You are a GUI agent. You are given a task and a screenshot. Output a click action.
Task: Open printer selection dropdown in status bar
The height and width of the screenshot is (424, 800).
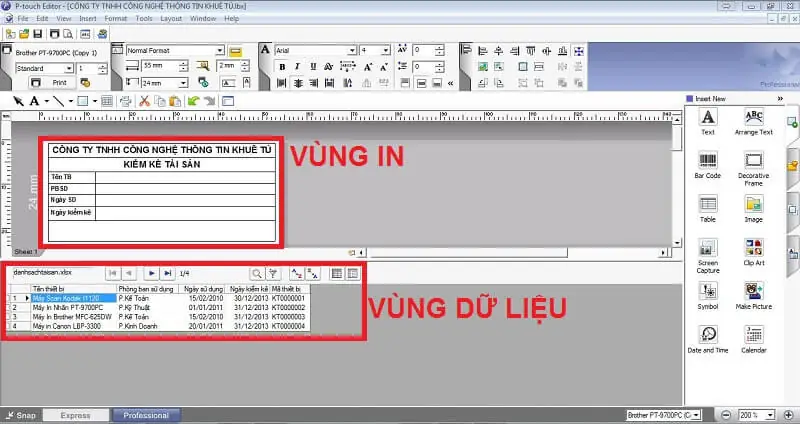(696, 415)
